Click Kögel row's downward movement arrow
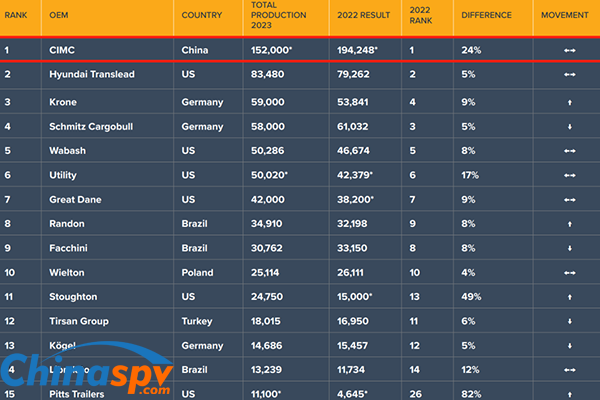Image resolution: width=600 pixels, height=400 pixels. (x=570, y=346)
